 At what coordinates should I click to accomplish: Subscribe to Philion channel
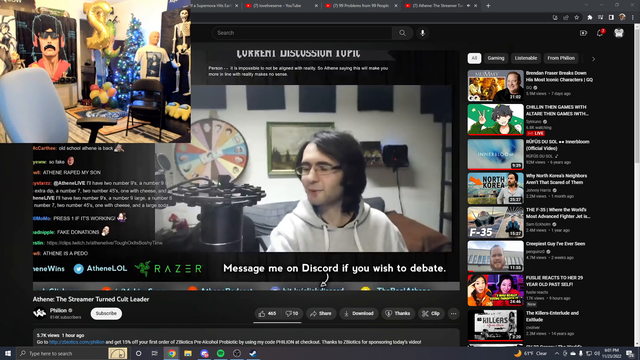coord(106,313)
